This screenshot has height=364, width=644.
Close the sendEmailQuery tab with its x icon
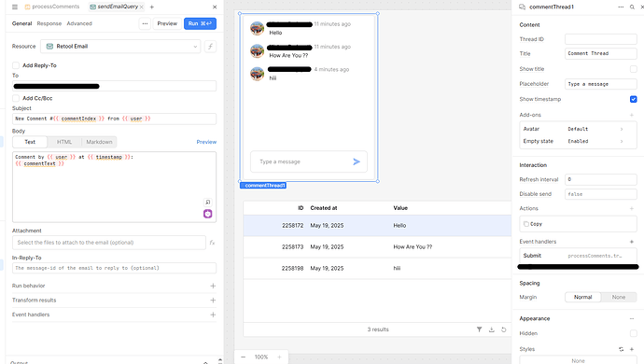point(142,7)
